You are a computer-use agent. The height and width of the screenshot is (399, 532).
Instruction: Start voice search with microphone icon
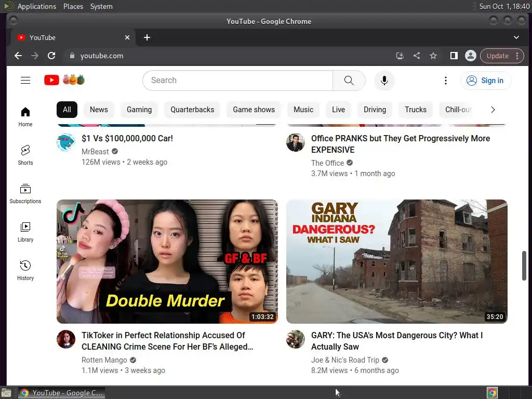pyautogui.click(x=384, y=81)
